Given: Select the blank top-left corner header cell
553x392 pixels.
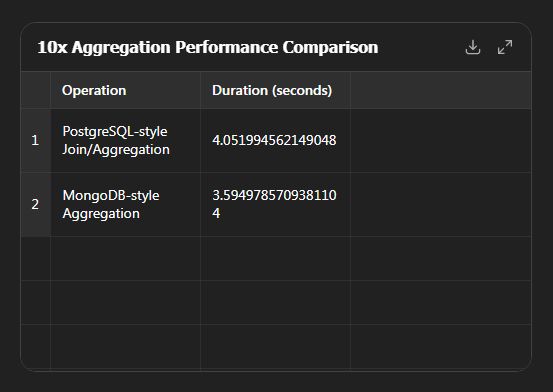Looking at the screenshot, I should 36,90.
